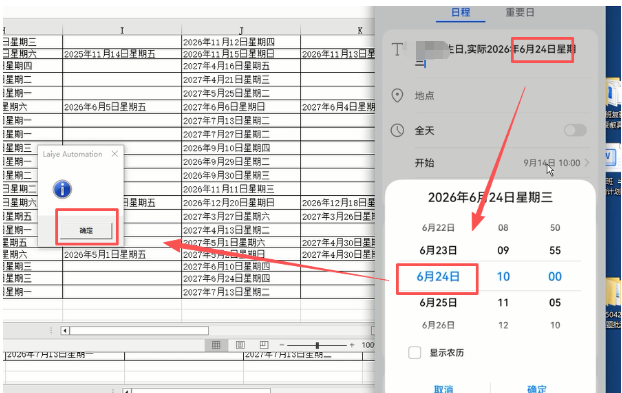
Task: Click the horizontal scrollbar left arrow
Action: [x=65, y=330]
